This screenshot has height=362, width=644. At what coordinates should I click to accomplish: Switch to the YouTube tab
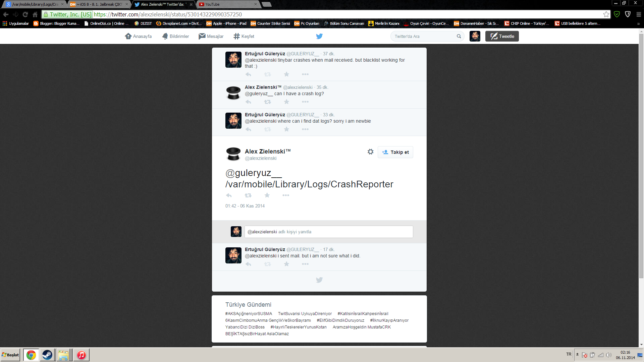228,4
